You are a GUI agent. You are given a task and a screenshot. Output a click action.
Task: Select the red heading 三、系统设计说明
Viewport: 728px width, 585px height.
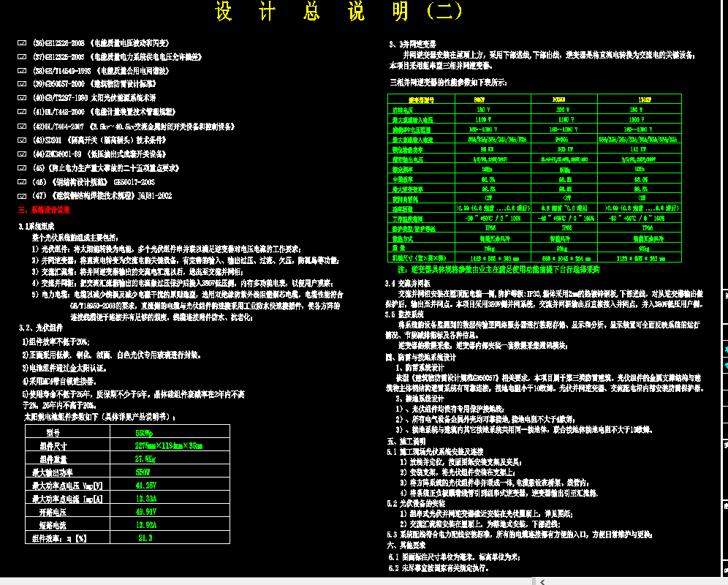pos(44,210)
